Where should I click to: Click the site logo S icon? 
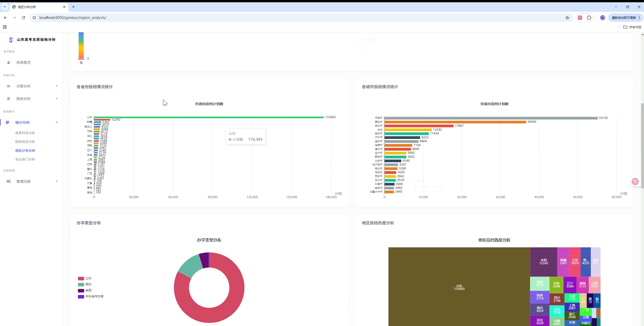click(x=11, y=40)
